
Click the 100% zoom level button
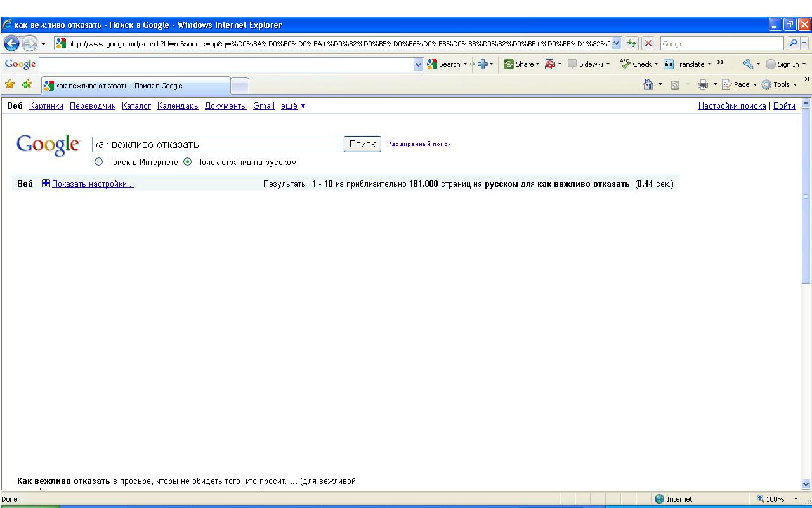[x=771, y=499]
